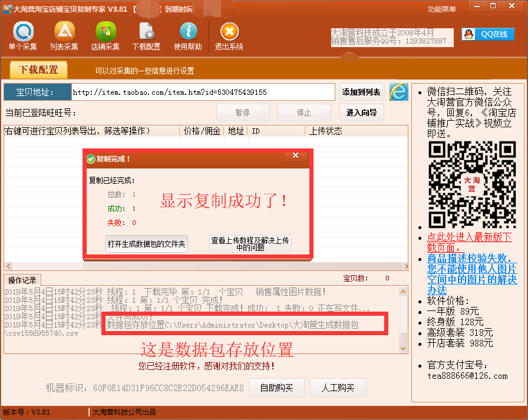Viewport: 528px width, 420px height.
Task: Click the 版本号: V3.81 status text
Action: click(27, 412)
